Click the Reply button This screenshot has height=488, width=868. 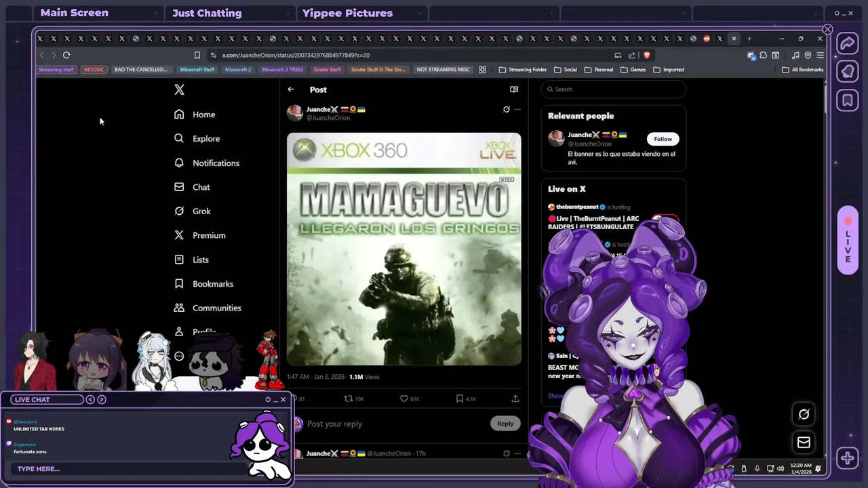505,424
